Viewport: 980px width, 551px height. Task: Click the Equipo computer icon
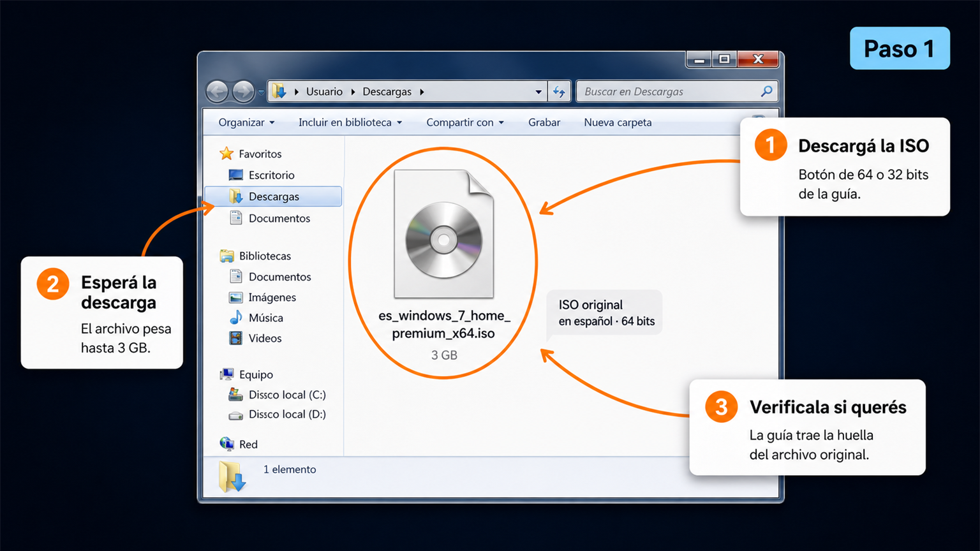click(226, 374)
